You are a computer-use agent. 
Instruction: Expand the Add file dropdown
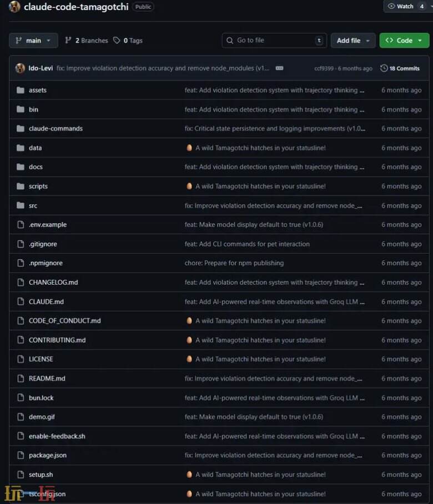pos(354,41)
